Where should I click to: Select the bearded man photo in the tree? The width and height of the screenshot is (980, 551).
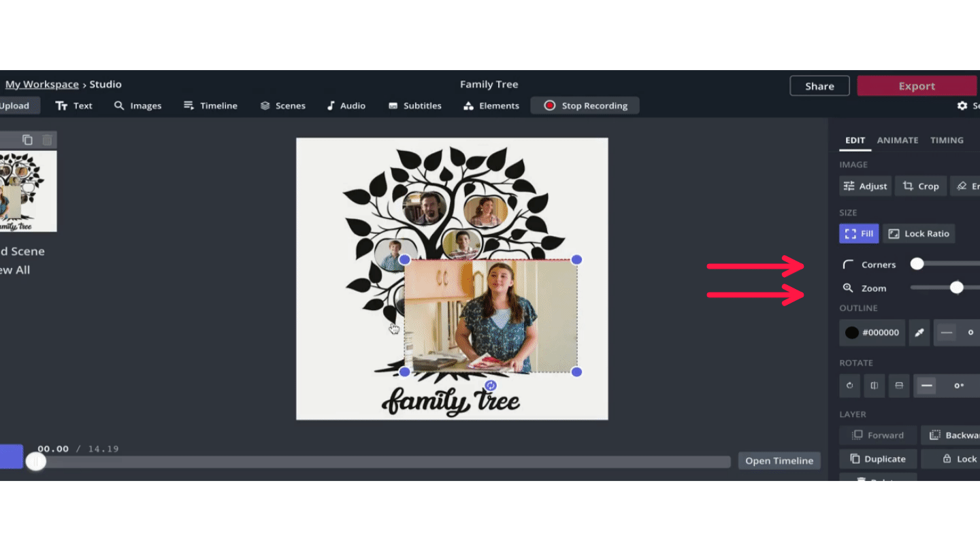coord(425,207)
